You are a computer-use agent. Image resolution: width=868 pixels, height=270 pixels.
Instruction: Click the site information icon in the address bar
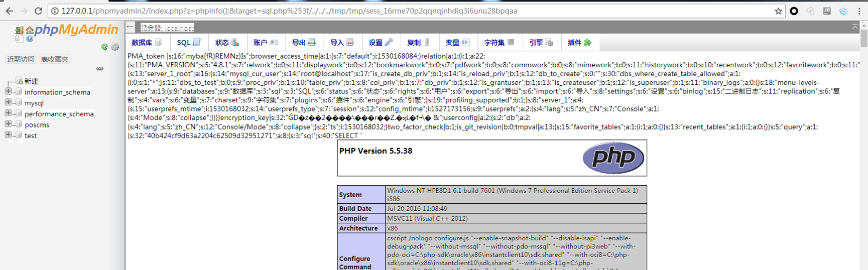click(55, 11)
